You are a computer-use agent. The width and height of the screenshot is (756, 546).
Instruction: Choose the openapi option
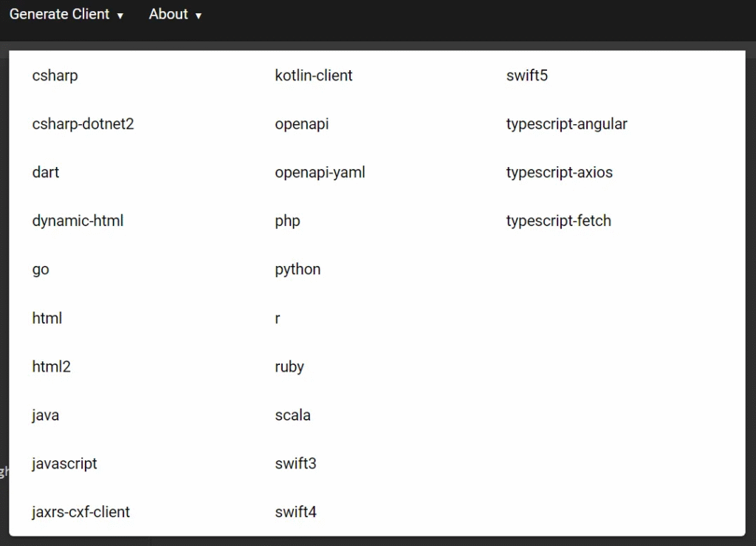click(302, 124)
